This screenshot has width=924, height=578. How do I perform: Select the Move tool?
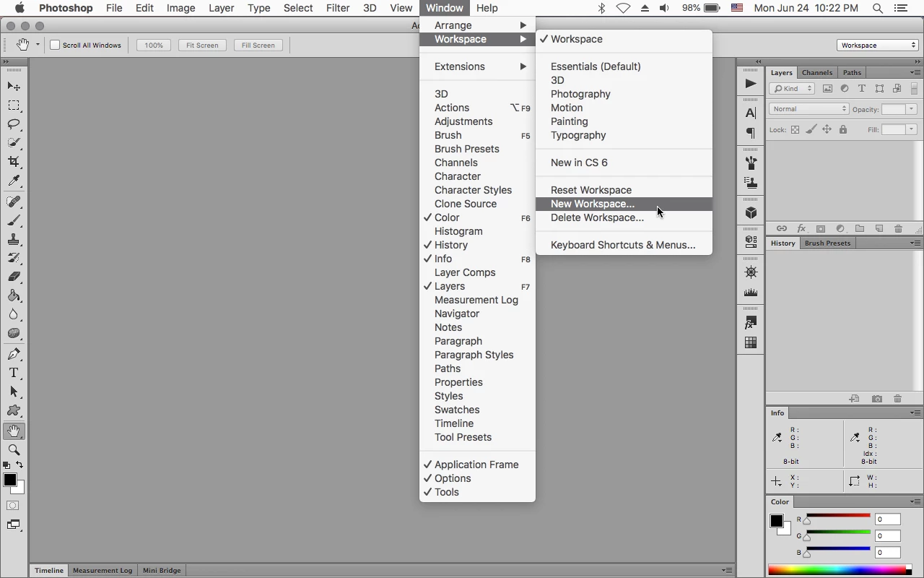14,87
